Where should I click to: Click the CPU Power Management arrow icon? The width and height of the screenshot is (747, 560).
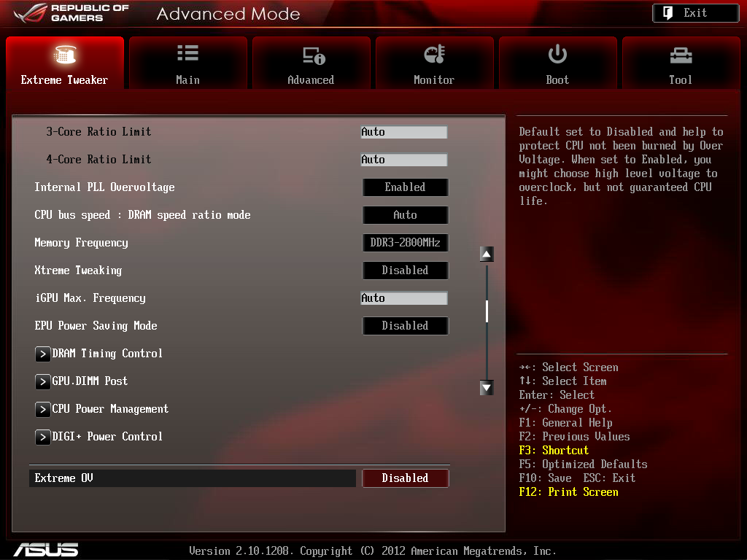43,409
